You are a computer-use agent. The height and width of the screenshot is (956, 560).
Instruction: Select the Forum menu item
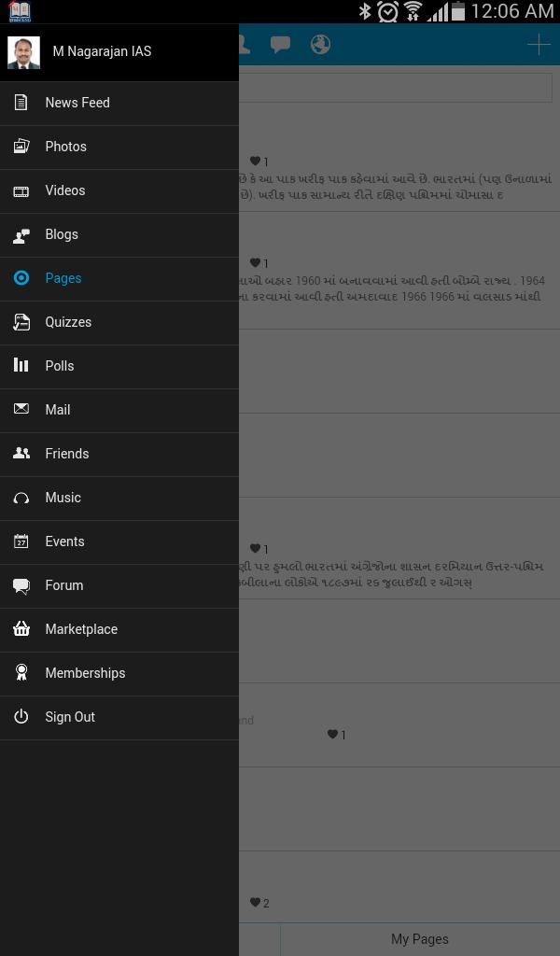point(64,585)
